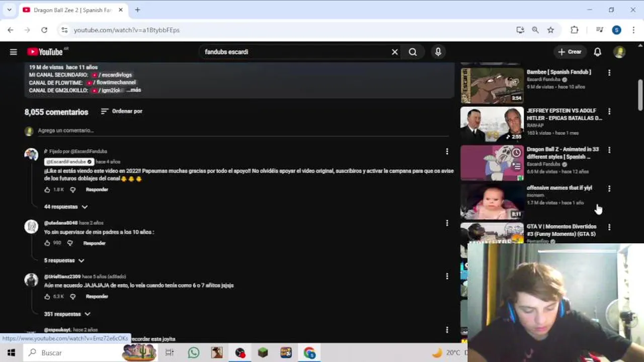Open options for GTA V Momentos Divertidos video
The image size is (644, 362).
click(609, 227)
